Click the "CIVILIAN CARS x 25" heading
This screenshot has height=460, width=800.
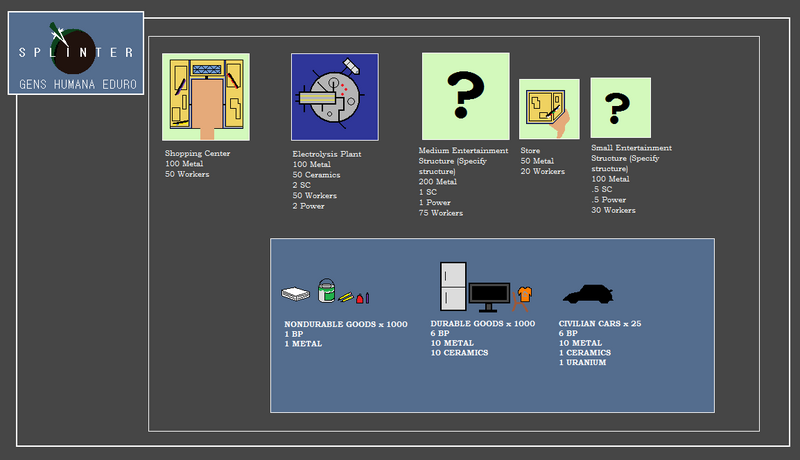tap(600, 325)
